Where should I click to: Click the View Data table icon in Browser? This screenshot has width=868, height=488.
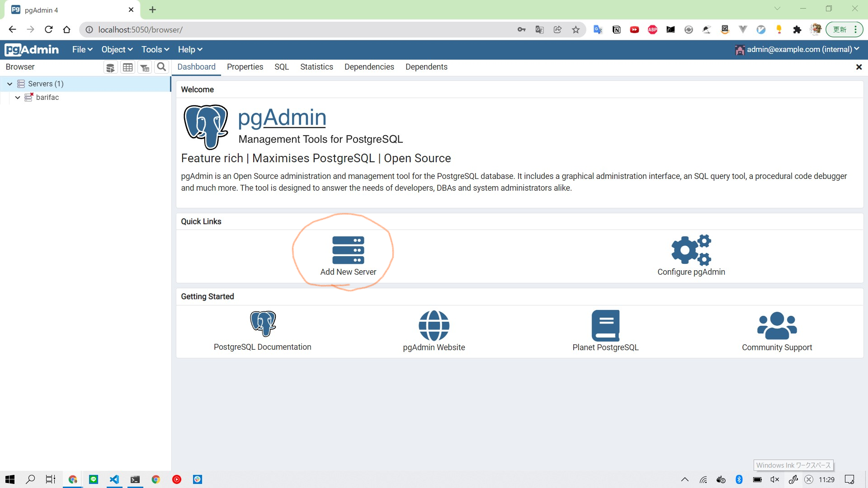pos(128,67)
